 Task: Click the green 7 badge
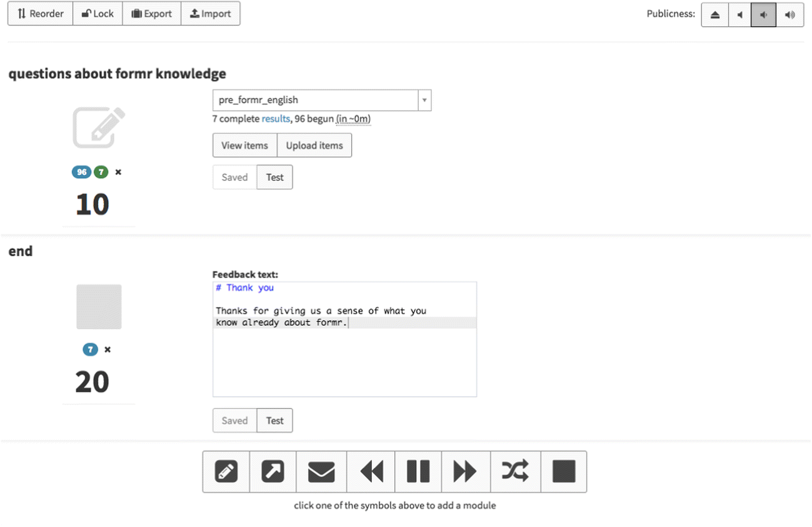coord(101,172)
